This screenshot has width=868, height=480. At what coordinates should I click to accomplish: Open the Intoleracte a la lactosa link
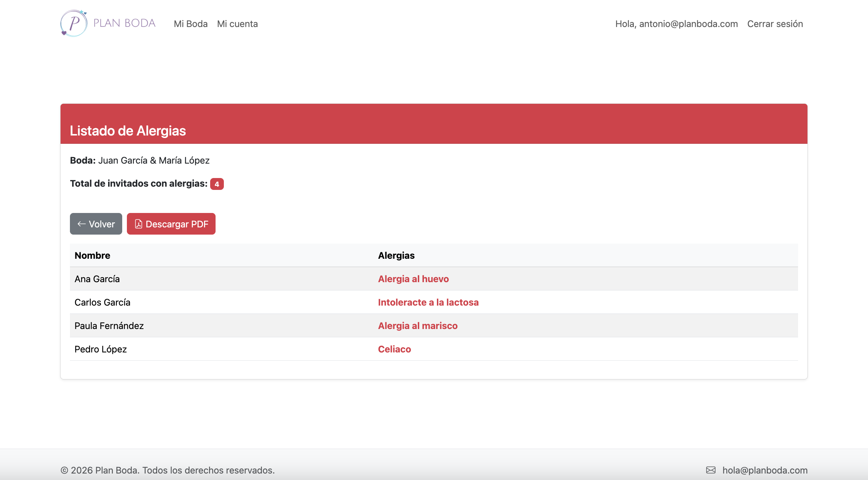pyautogui.click(x=428, y=302)
